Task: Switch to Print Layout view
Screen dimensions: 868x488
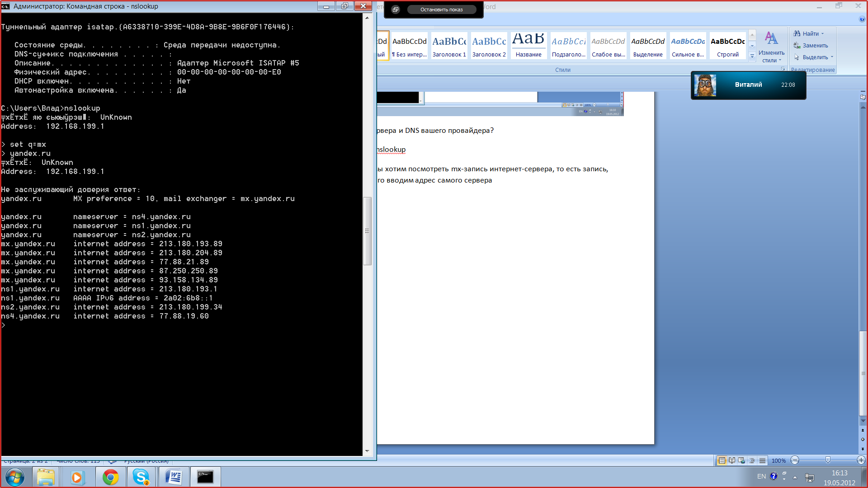Action: 722,460
